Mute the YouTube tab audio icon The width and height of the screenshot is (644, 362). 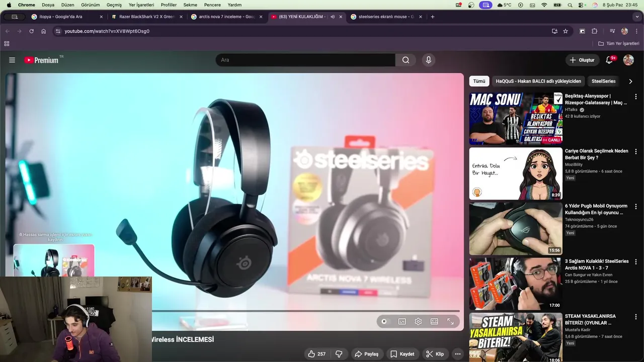tap(333, 17)
